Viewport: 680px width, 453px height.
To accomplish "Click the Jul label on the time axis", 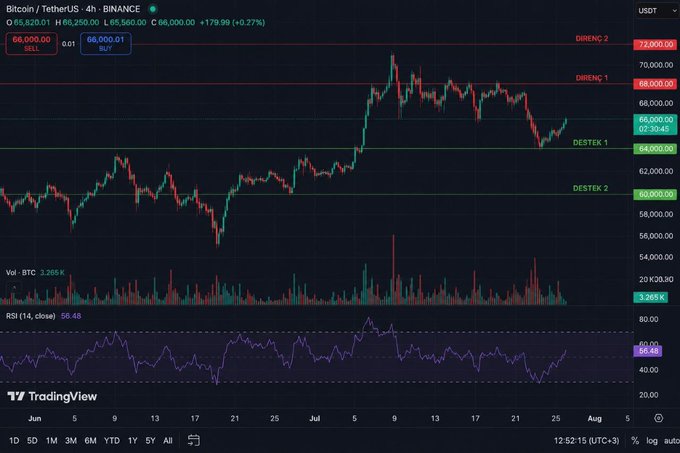I will click(x=315, y=418).
